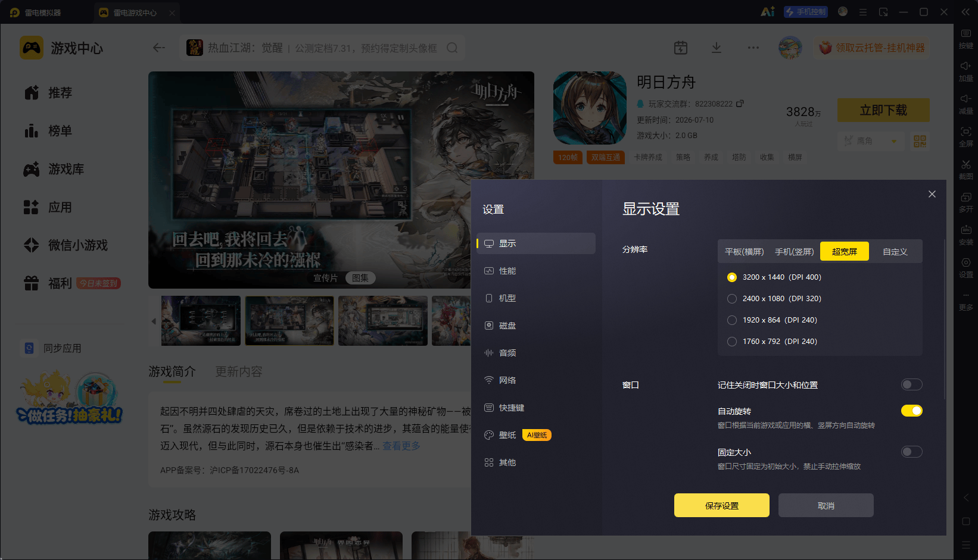The height and width of the screenshot is (560, 978).
Task: Open 壁纸 settings category
Action: coord(536,435)
